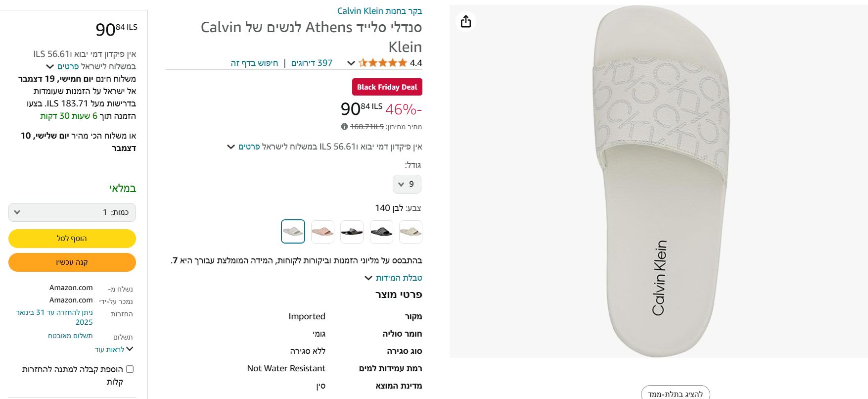Click the share icon above the product image
Screen dimensions: 868x399
pos(466,21)
